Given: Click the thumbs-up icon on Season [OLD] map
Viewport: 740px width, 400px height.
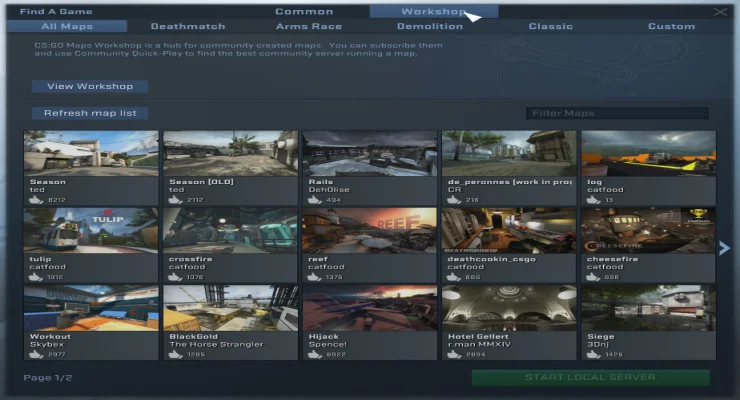Looking at the screenshot, I should 175,200.
